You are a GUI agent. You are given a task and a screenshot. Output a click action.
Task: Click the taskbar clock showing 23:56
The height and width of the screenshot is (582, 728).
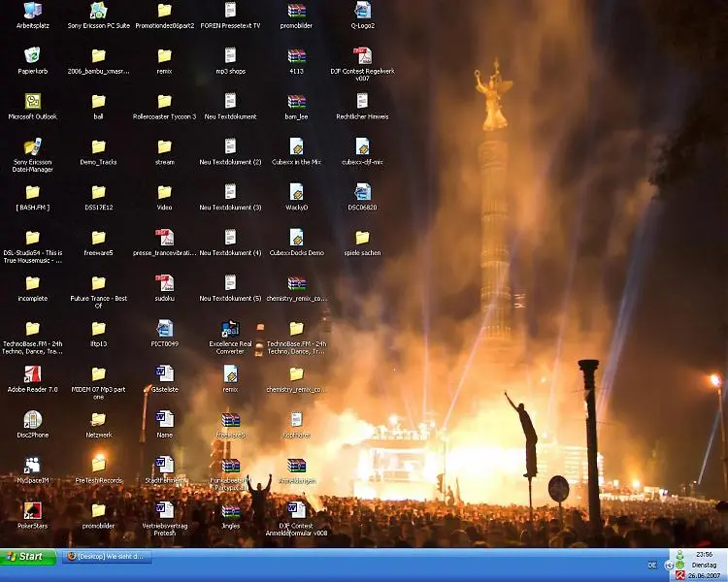[x=704, y=554]
